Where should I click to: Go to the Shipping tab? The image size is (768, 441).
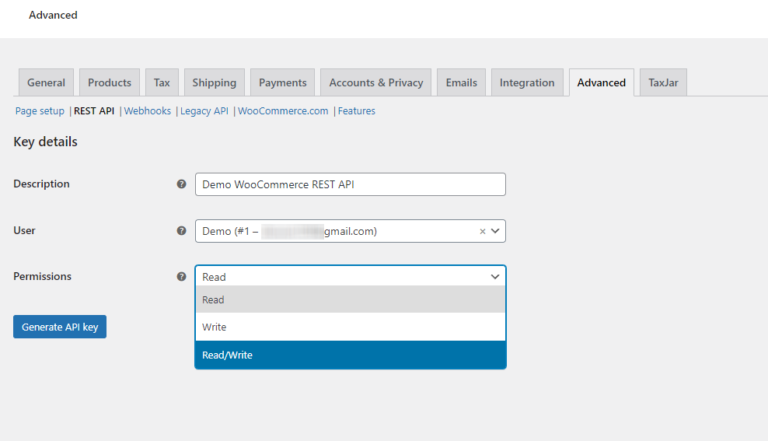214,83
